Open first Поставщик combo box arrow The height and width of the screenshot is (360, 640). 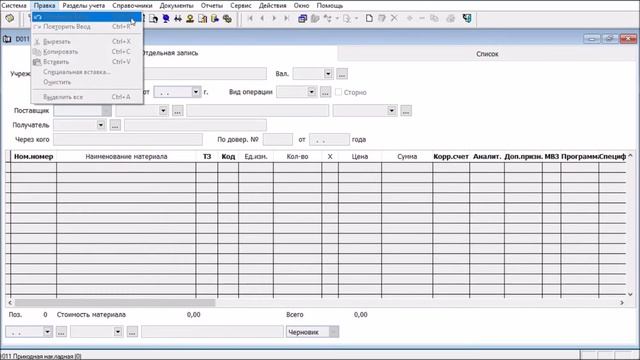point(107,111)
